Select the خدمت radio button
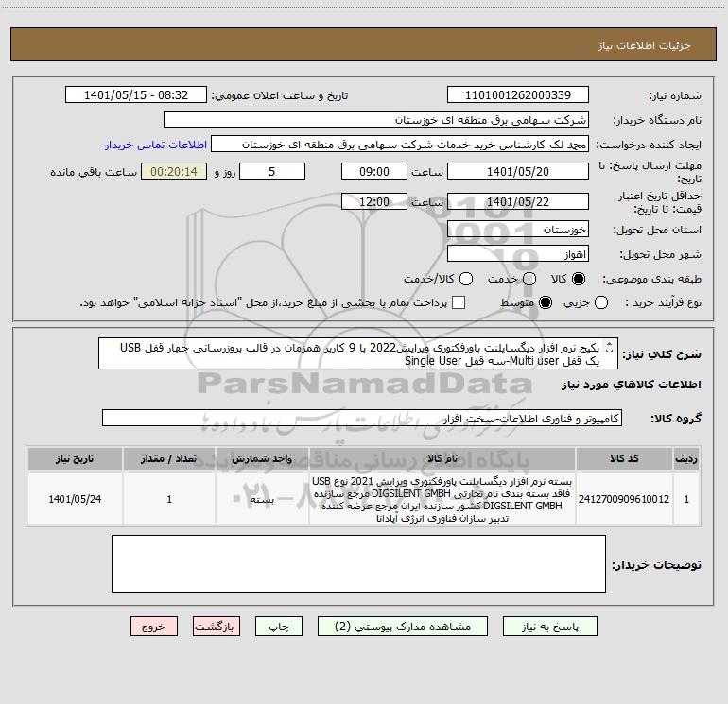 529,279
